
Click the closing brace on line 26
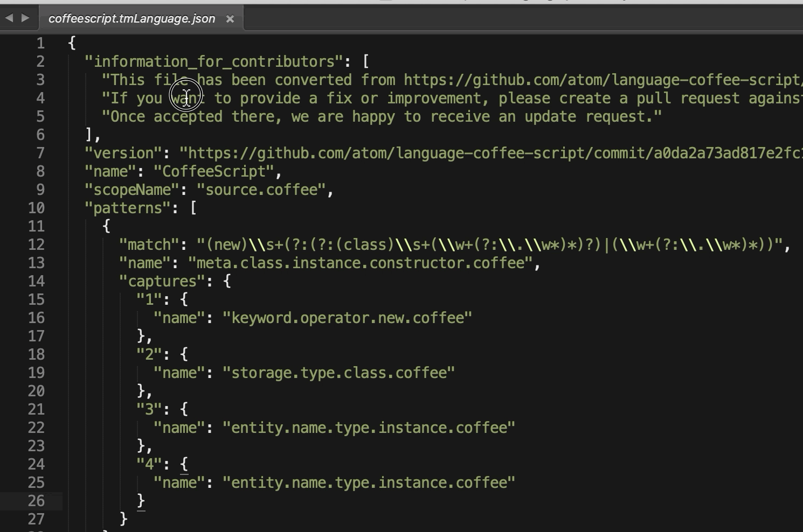[141, 501]
